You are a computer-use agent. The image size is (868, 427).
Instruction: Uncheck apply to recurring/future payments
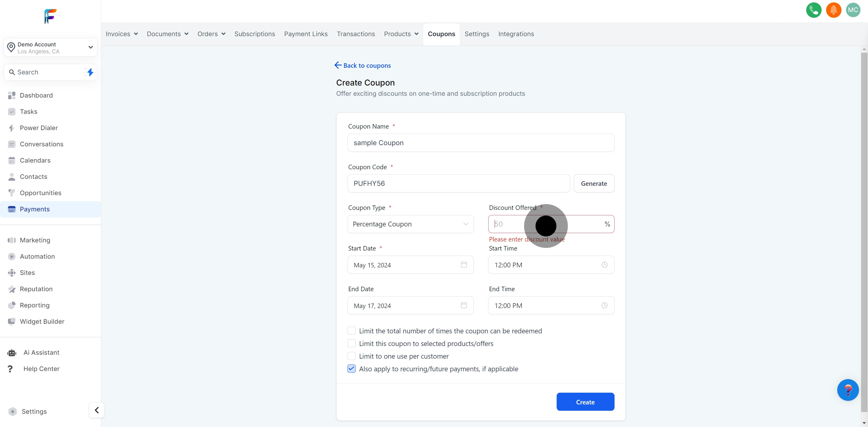[x=351, y=369]
